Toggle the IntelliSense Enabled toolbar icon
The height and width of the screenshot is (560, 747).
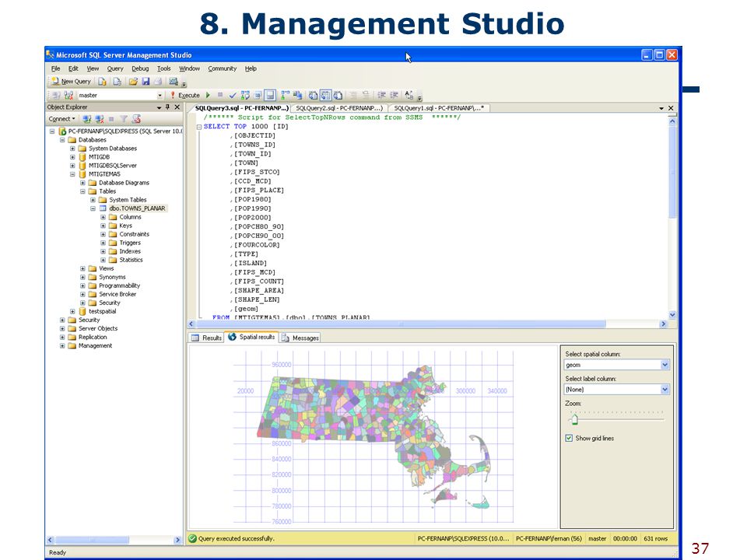point(270,95)
